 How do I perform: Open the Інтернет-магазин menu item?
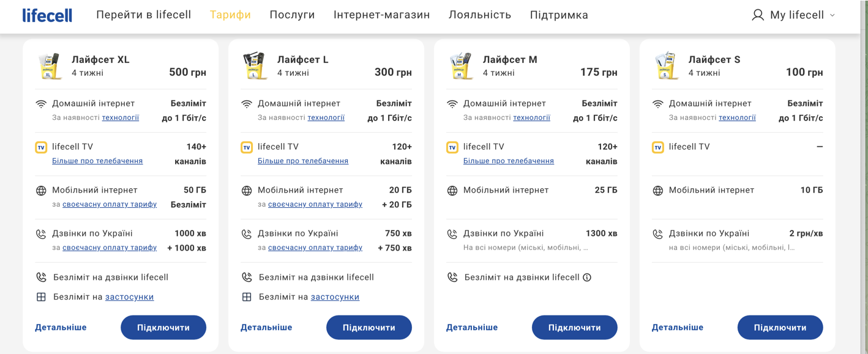[x=381, y=15]
